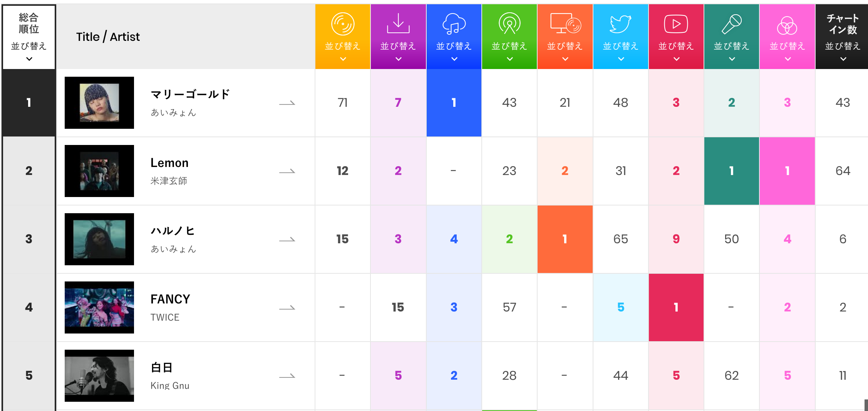Click the yellow CD sales disc icon
Image resolution: width=868 pixels, height=411 pixels.
(342, 24)
